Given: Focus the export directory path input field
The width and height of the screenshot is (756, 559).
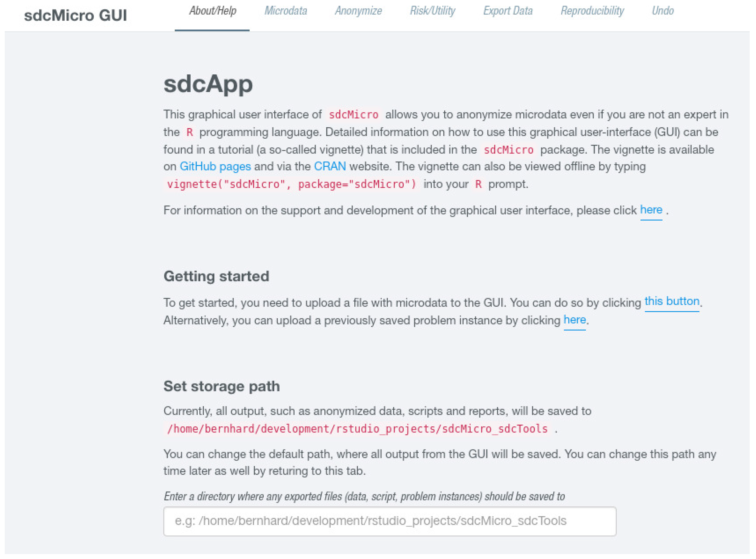Looking at the screenshot, I should tap(389, 521).
